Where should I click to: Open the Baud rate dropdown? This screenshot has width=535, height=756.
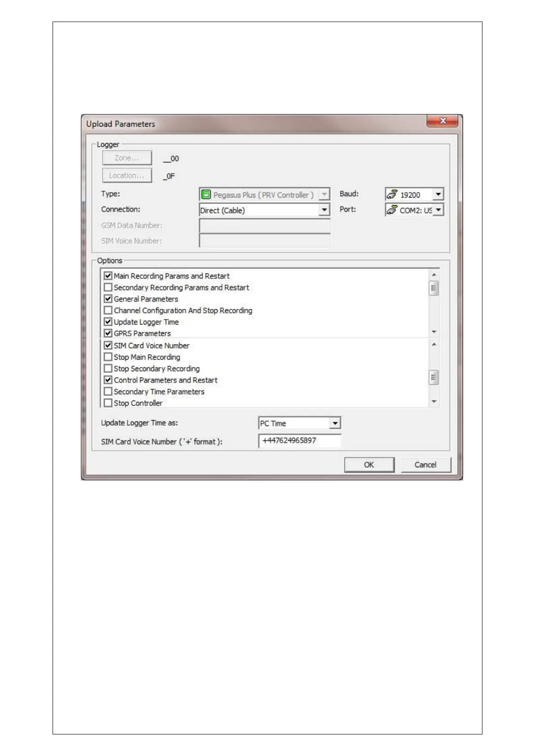[x=438, y=194]
